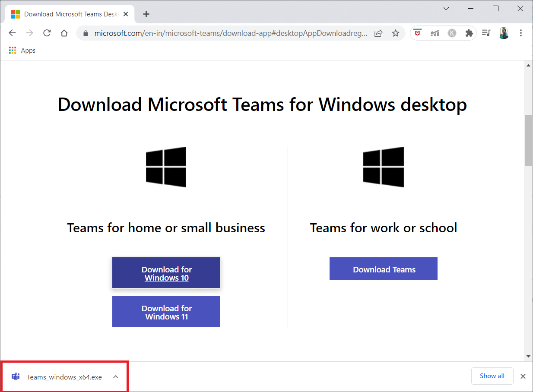The height and width of the screenshot is (392, 533).
Task: View site information via the lock icon
Action: point(86,33)
